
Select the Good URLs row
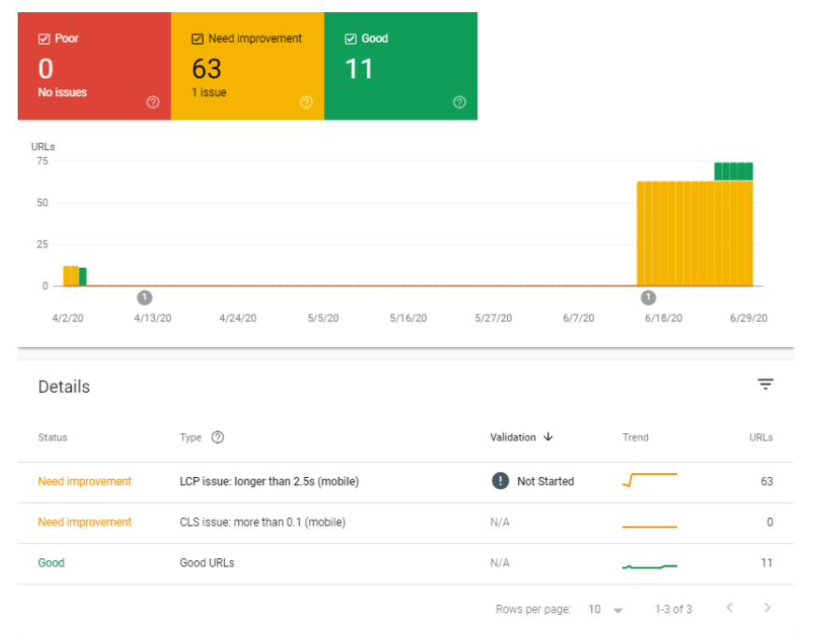click(207, 564)
